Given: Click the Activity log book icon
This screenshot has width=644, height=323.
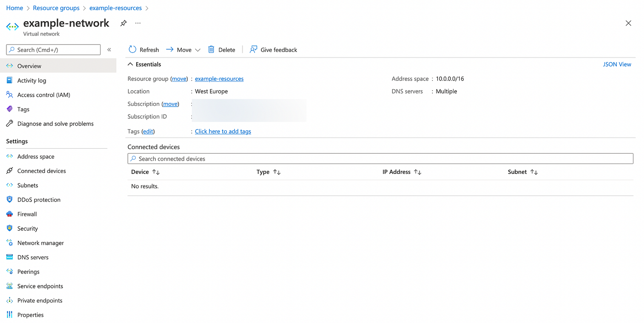Looking at the screenshot, I should [10, 80].
